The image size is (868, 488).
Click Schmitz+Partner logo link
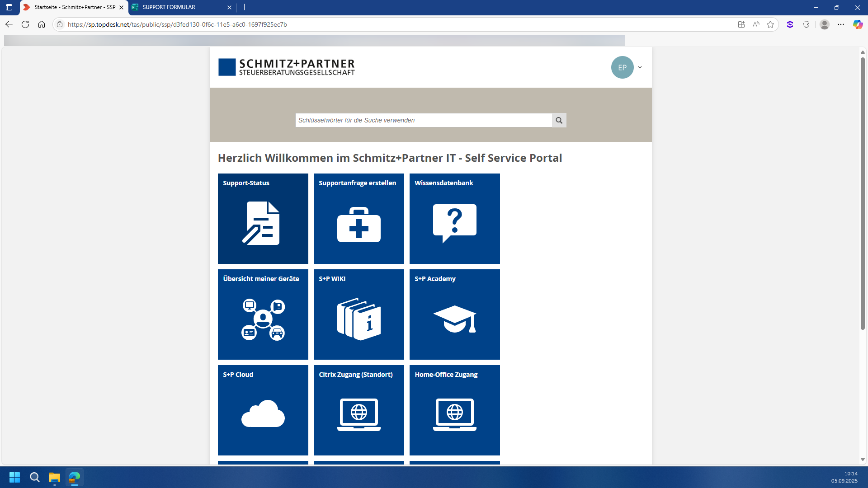coord(287,67)
